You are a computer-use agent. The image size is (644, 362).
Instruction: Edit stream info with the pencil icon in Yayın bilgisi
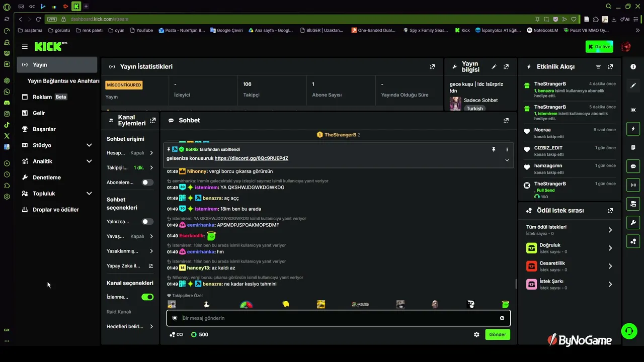[x=494, y=66]
